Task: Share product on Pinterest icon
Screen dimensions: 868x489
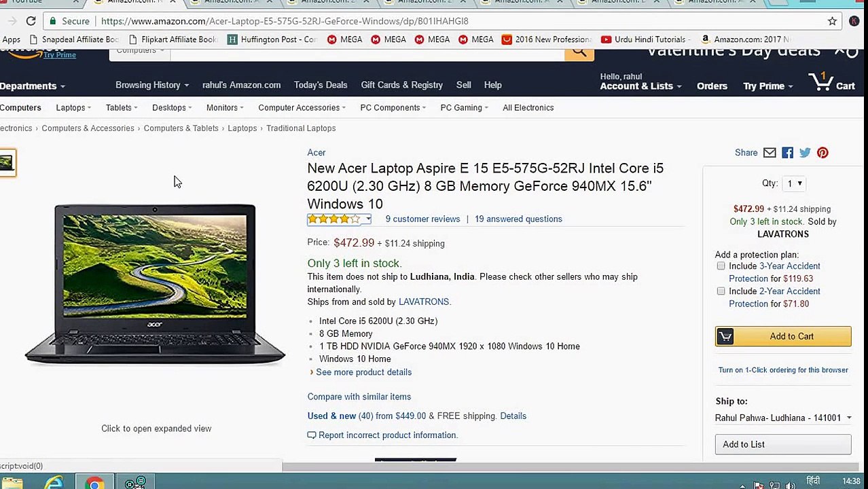Action: (x=822, y=153)
